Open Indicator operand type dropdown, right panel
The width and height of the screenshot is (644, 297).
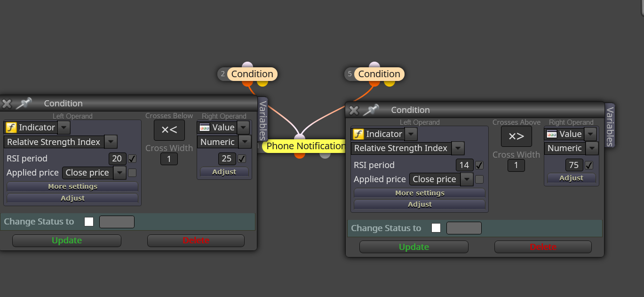411,134
